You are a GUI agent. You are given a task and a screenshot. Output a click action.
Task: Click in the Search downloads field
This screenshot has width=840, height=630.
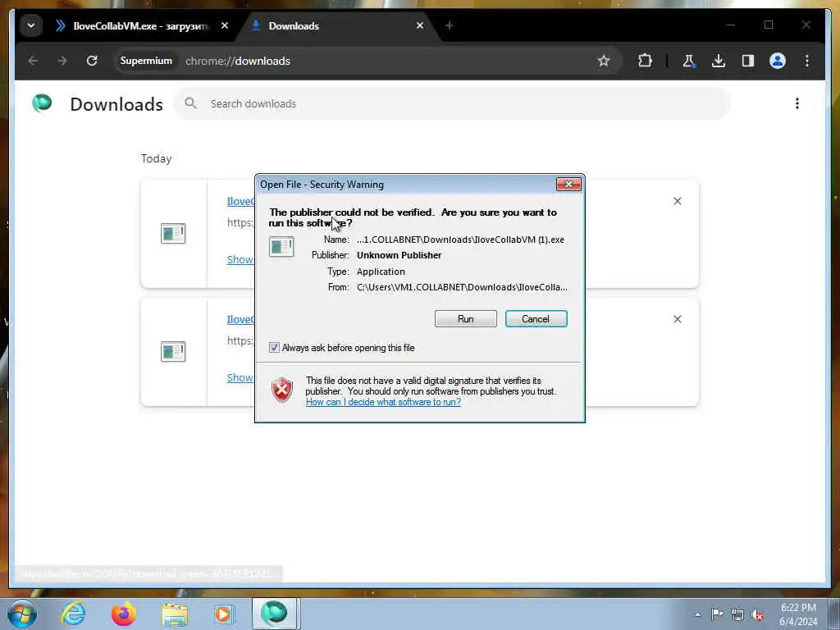tap(452, 104)
